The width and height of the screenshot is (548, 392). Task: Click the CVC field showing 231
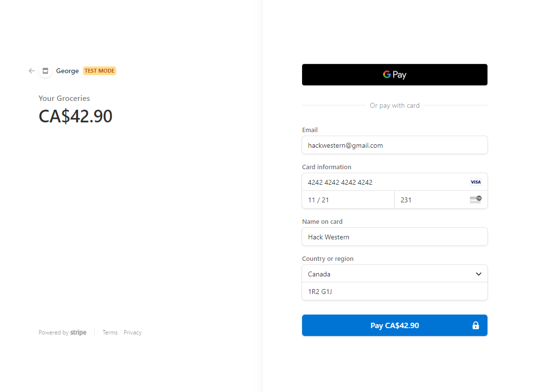[x=441, y=200]
